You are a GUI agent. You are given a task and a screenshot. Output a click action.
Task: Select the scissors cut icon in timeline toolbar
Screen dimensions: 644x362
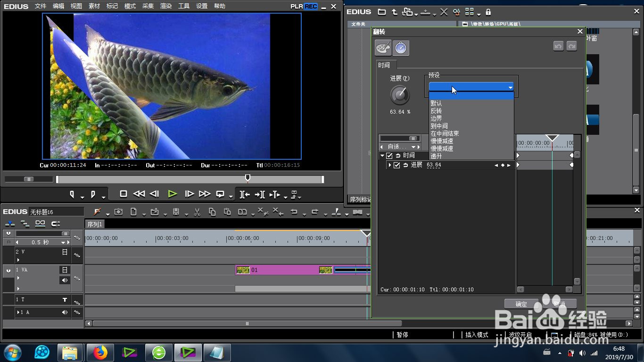click(197, 212)
